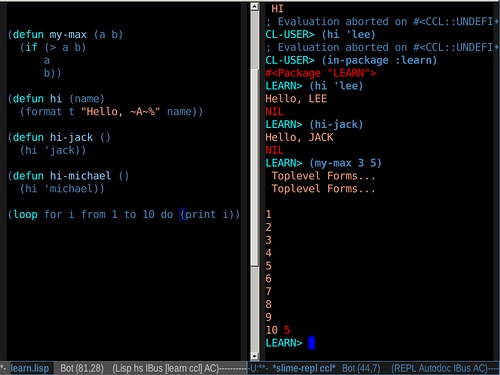Click the 'Hello, LEE' output line
This screenshot has height=375, width=500.
pos(296,99)
